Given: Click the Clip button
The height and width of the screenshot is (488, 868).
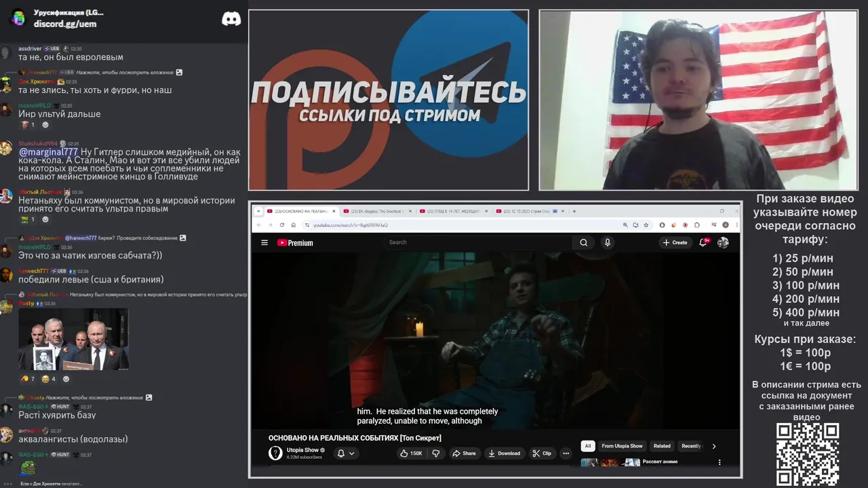Looking at the screenshot, I should pyautogui.click(x=542, y=453).
